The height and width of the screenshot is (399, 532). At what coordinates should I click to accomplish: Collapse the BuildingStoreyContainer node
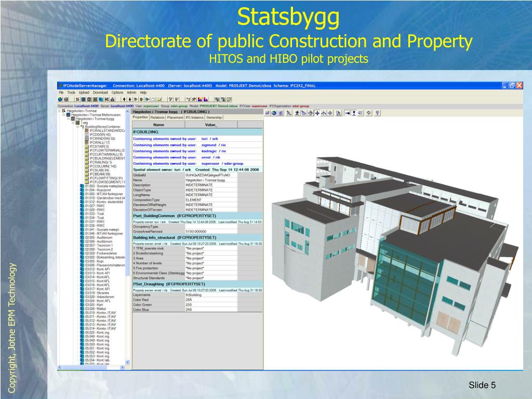(x=78, y=127)
